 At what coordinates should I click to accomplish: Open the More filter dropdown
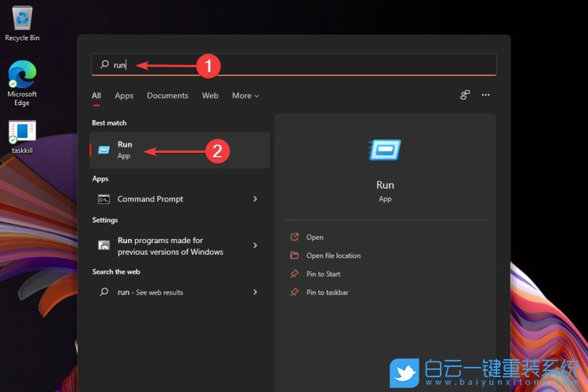click(245, 96)
